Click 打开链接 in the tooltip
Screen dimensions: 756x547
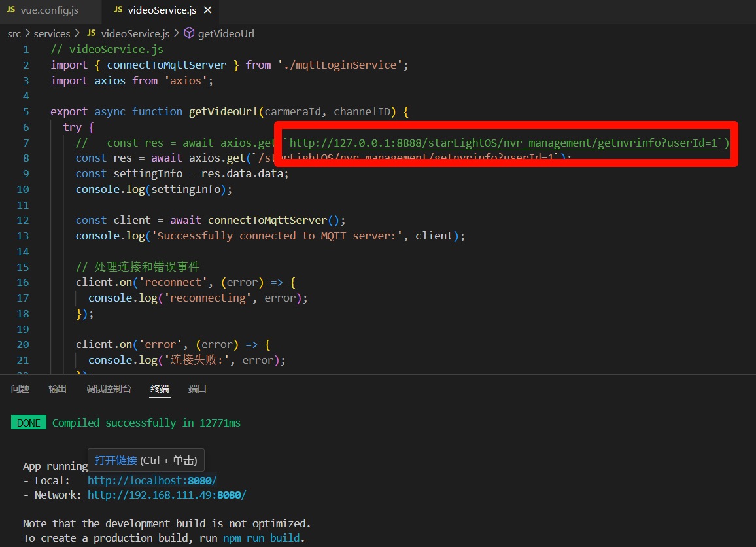[x=116, y=460]
